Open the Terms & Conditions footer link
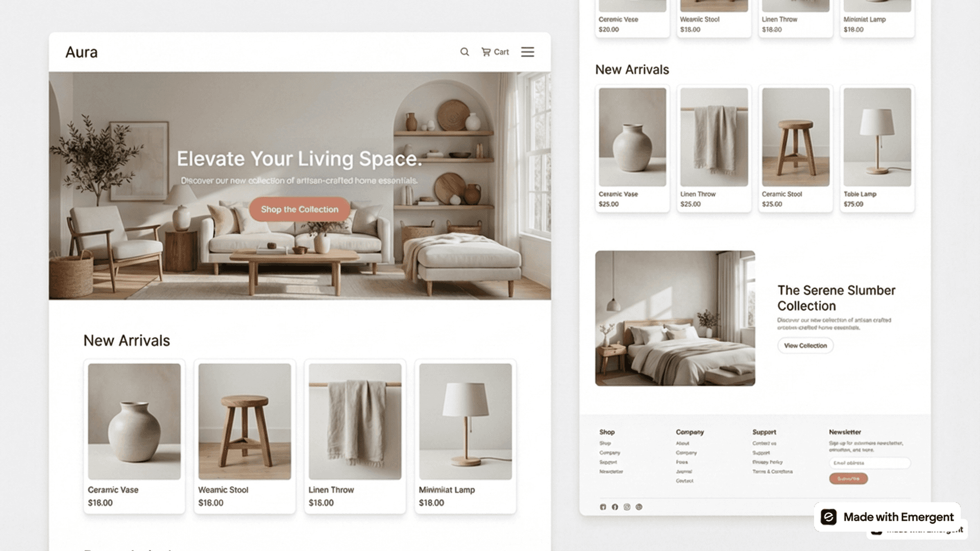This screenshot has width=980, height=551. [772, 471]
